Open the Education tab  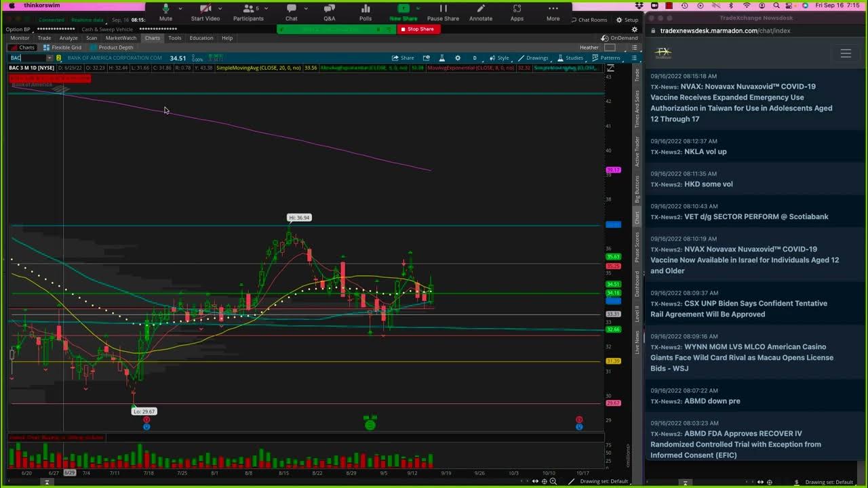(x=201, y=38)
